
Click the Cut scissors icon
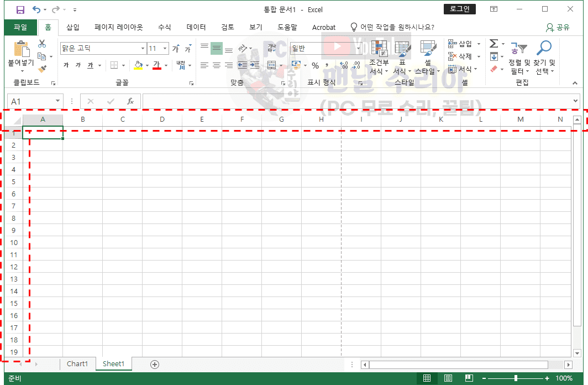coord(42,44)
